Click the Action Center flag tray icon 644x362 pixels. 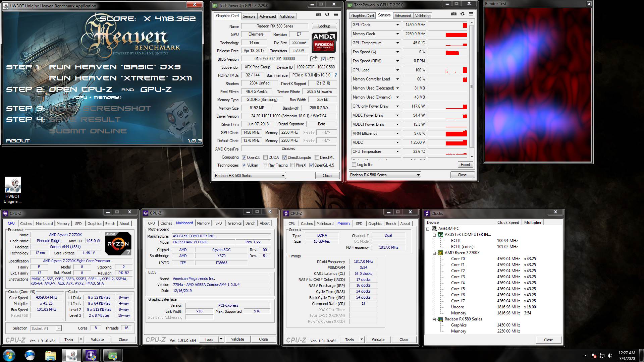594,356
